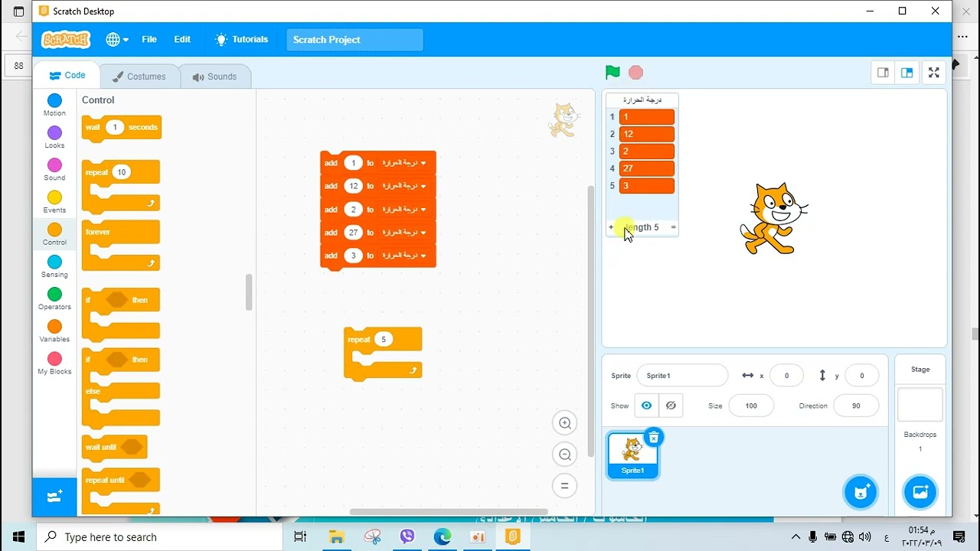980x551 pixels.
Task: Select the Motion blocks category
Action: pos(54,106)
